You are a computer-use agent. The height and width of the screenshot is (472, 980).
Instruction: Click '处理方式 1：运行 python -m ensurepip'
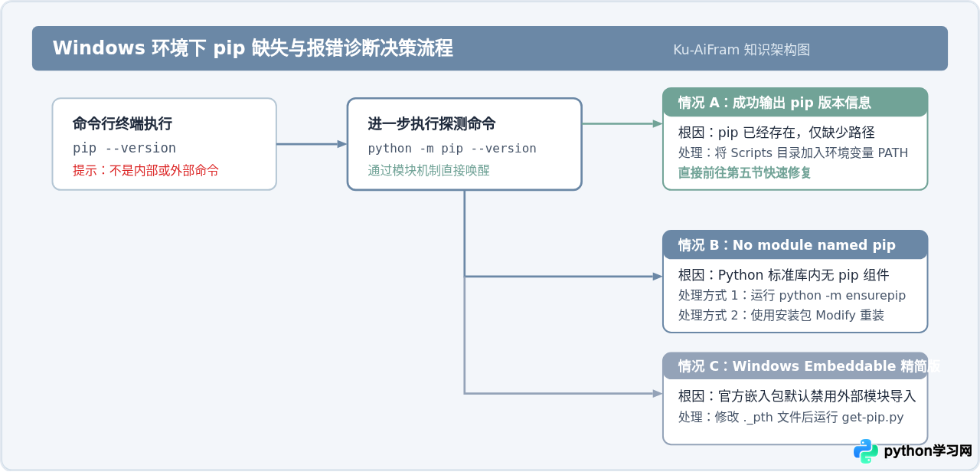pos(792,295)
